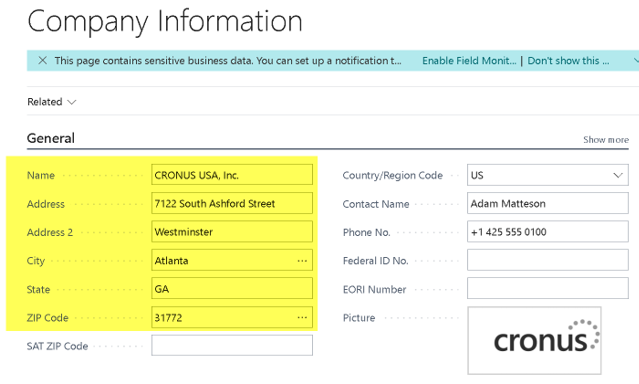Click the EORI Number label
Screen dimensions: 639x384
[x=375, y=289]
